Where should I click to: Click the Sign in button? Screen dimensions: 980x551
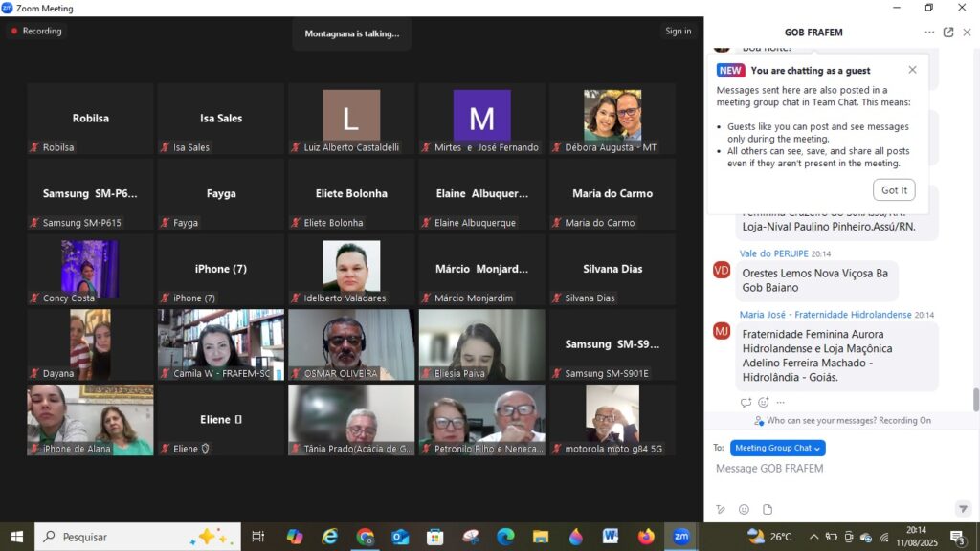pyautogui.click(x=678, y=31)
